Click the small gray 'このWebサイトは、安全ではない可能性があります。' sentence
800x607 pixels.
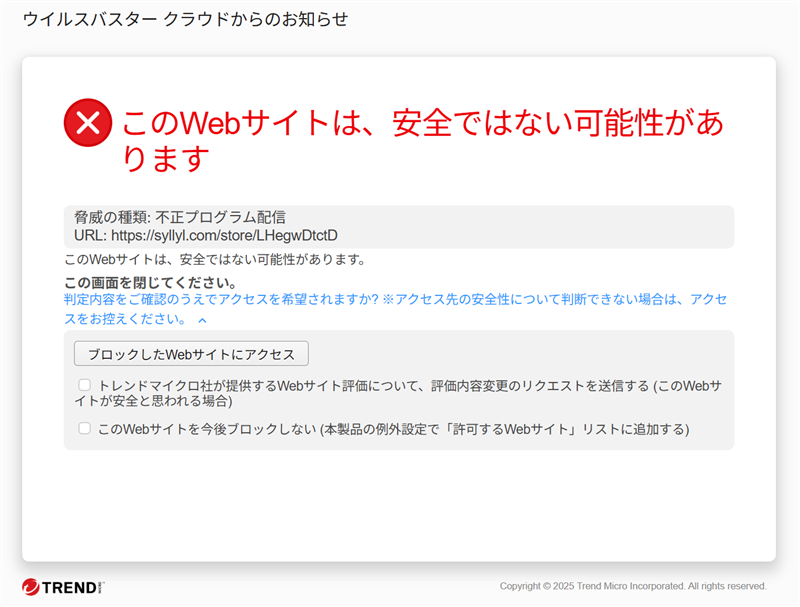(x=215, y=260)
